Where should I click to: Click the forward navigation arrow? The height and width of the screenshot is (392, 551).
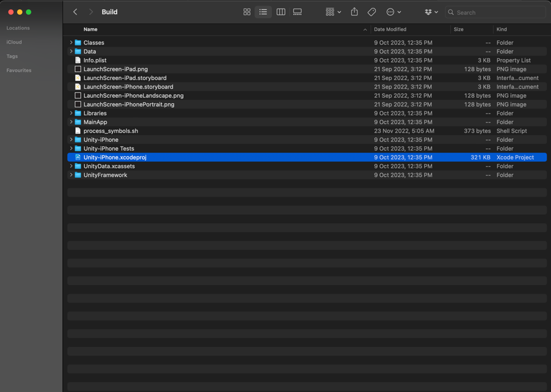point(91,11)
